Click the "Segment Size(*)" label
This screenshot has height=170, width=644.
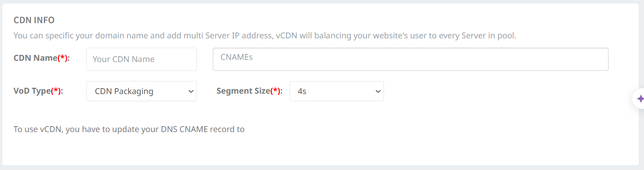point(249,91)
